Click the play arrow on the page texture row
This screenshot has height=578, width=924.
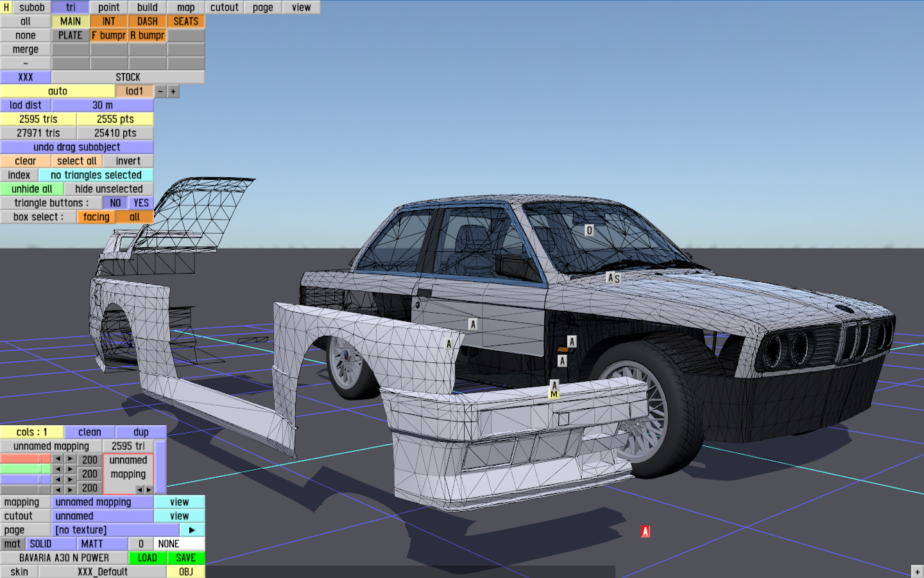pyautogui.click(x=192, y=530)
